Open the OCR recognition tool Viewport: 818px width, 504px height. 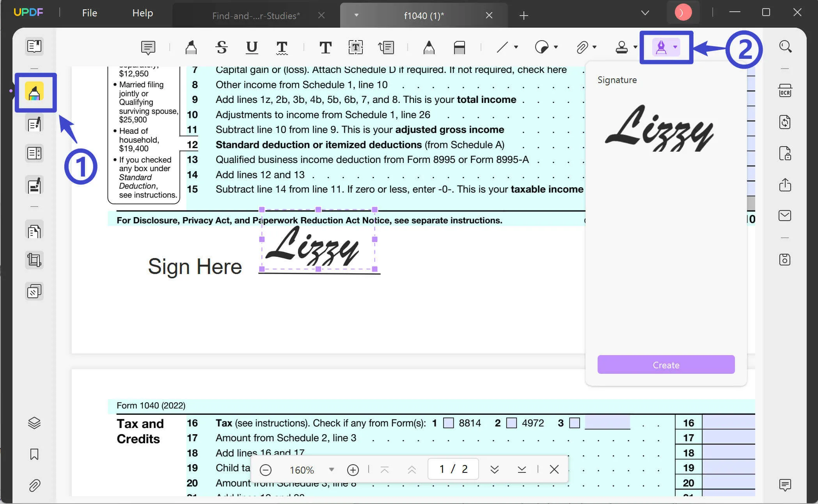pyautogui.click(x=785, y=91)
